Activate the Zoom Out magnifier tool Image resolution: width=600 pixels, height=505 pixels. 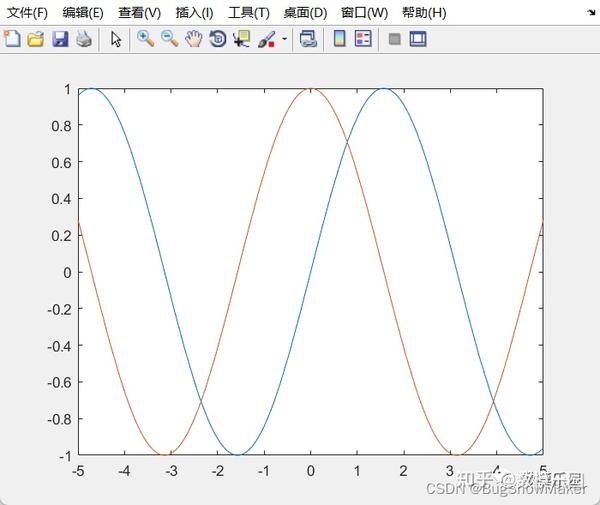pos(170,39)
